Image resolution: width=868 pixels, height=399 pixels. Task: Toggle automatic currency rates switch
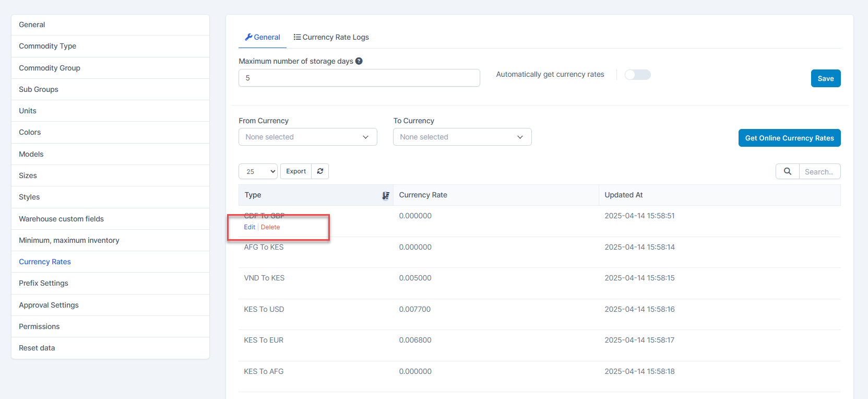(x=637, y=75)
